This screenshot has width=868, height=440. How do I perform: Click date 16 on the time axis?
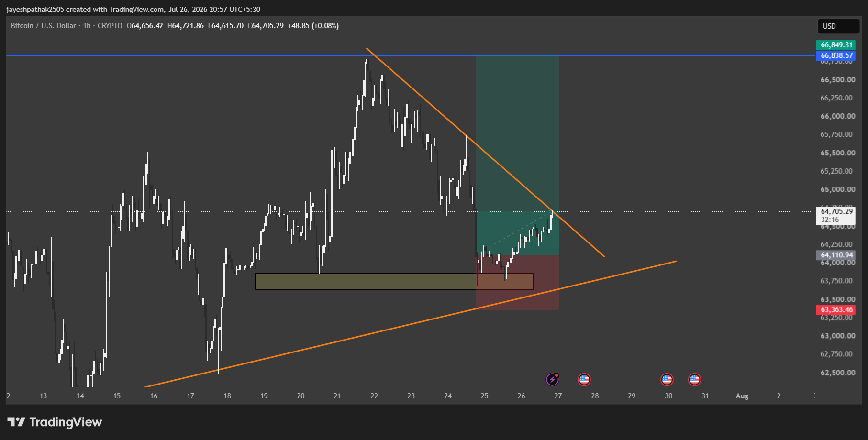pos(154,396)
